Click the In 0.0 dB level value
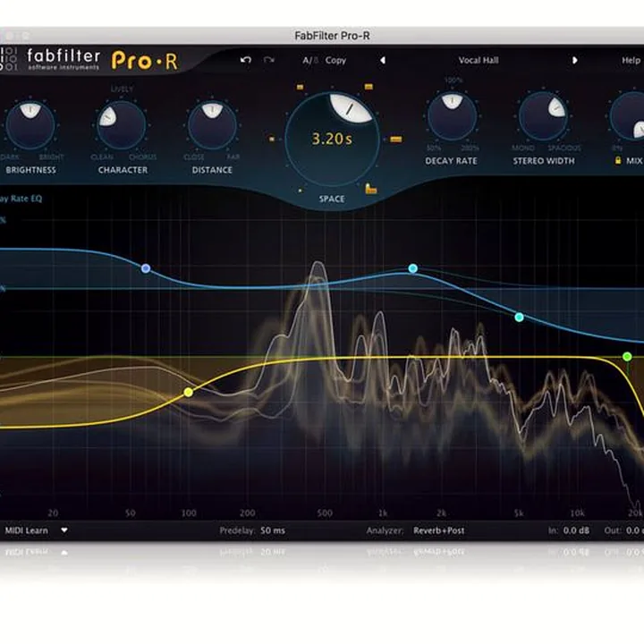The height and width of the screenshot is (644, 644). point(576,530)
